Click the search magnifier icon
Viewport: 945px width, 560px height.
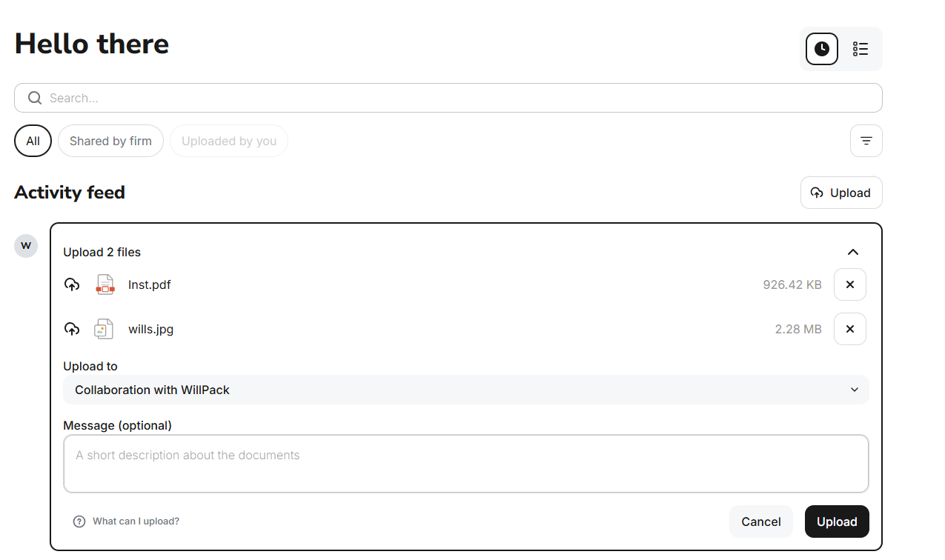click(x=35, y=98)
